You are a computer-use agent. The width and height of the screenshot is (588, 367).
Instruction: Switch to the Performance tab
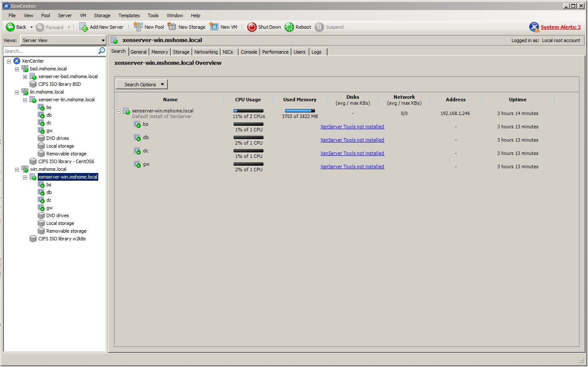pyautogui.click(x=275, y=52)
